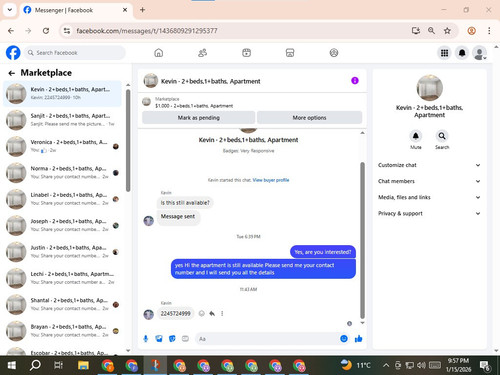Click the back arrow beside Marketplace
This screenshot has width=500, height=375.
click(12, 73)
